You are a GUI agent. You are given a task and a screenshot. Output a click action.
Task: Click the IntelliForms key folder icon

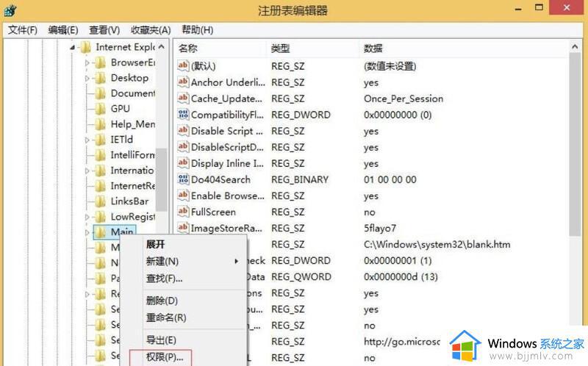pyautogui.click(x=100, y=155)
